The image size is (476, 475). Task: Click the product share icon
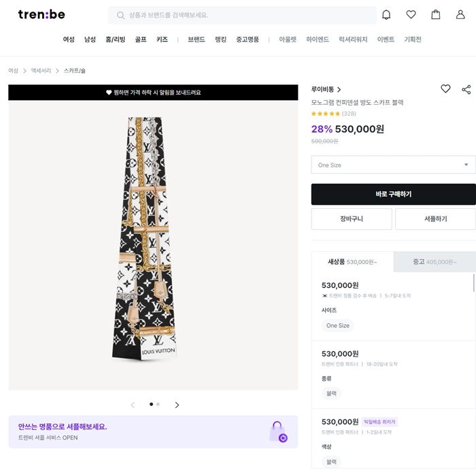466,89
